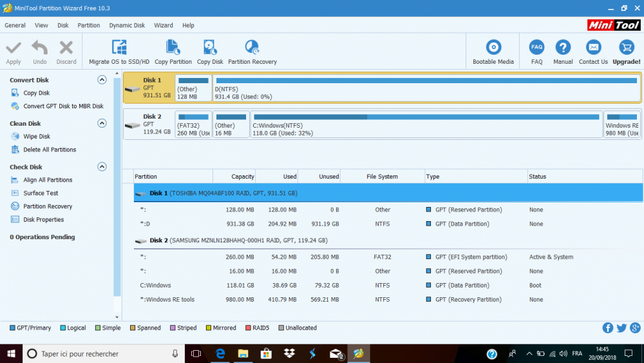
Task: Open the FAQ page icon
Action: pyautogui.click(x=536, y=48)
